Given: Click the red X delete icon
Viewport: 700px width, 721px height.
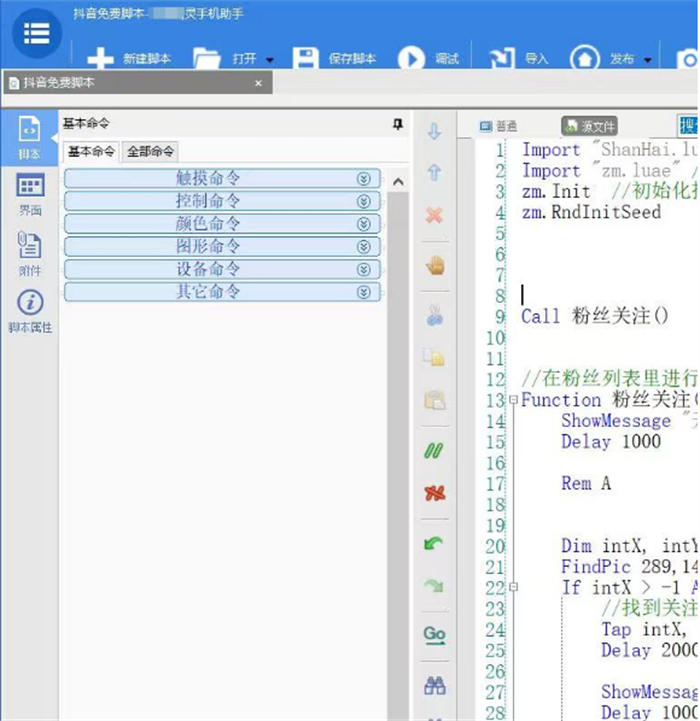Looking at the screenshot, I should pos(434,216).
